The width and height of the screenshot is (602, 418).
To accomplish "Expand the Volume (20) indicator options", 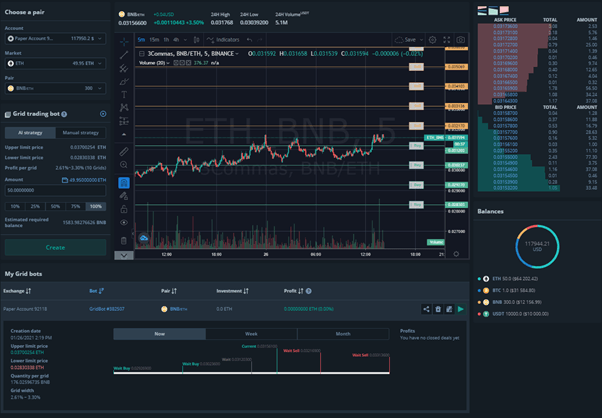I will click(168, 63).
